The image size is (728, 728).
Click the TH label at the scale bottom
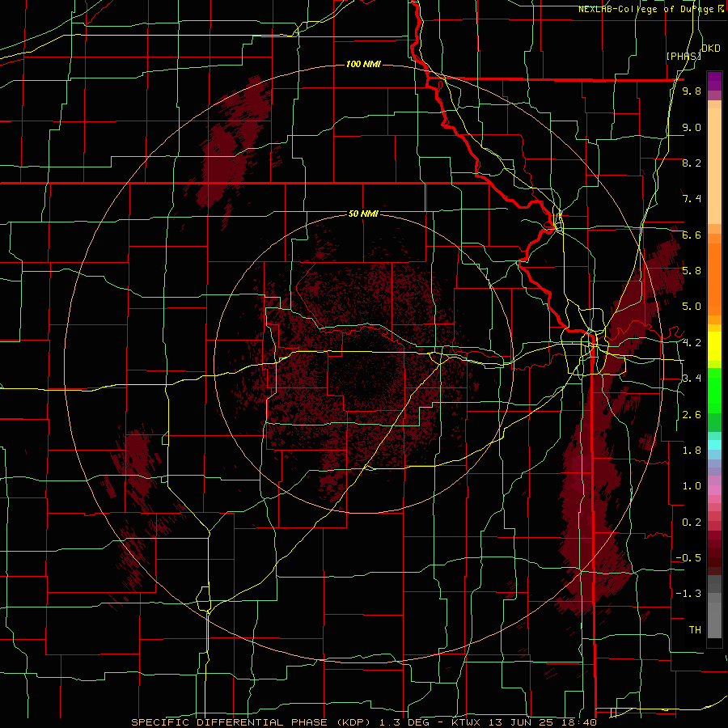(695, 630)
